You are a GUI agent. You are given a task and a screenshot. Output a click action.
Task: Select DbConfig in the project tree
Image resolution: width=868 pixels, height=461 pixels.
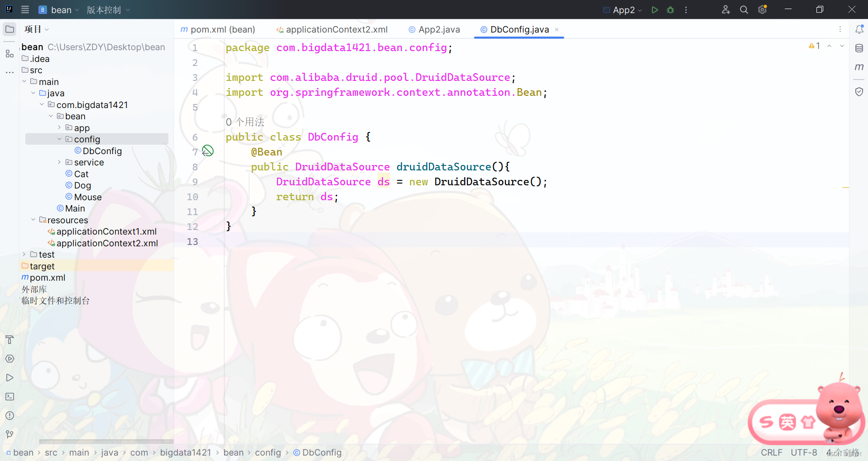102,151
